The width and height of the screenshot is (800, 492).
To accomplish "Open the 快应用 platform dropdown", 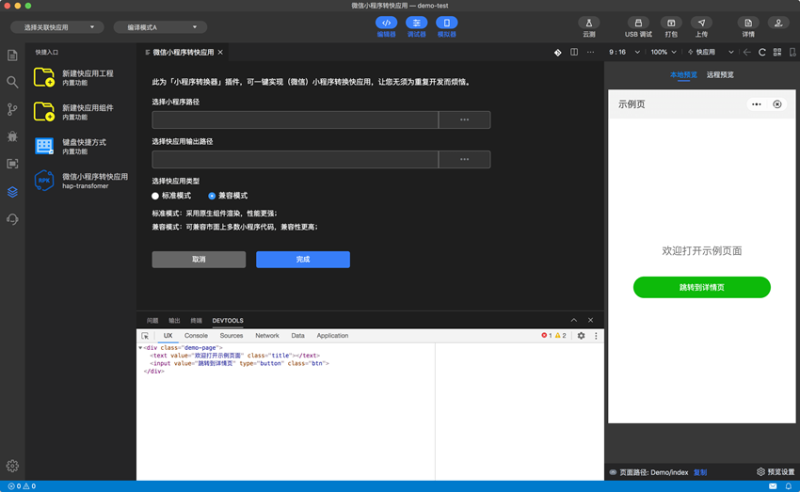I will tap(711, 52).
